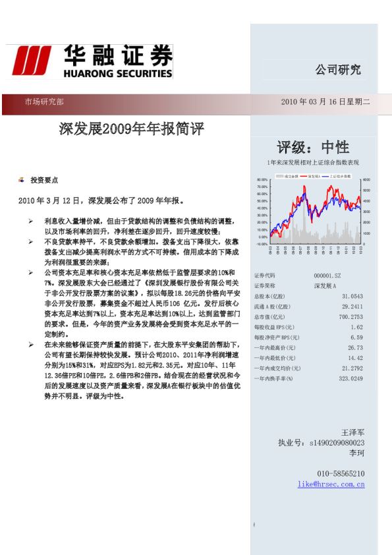Viewport: 392px width, 555px height.
Task: Click the 市场研究部 banner label
Action: click(44, 102)
